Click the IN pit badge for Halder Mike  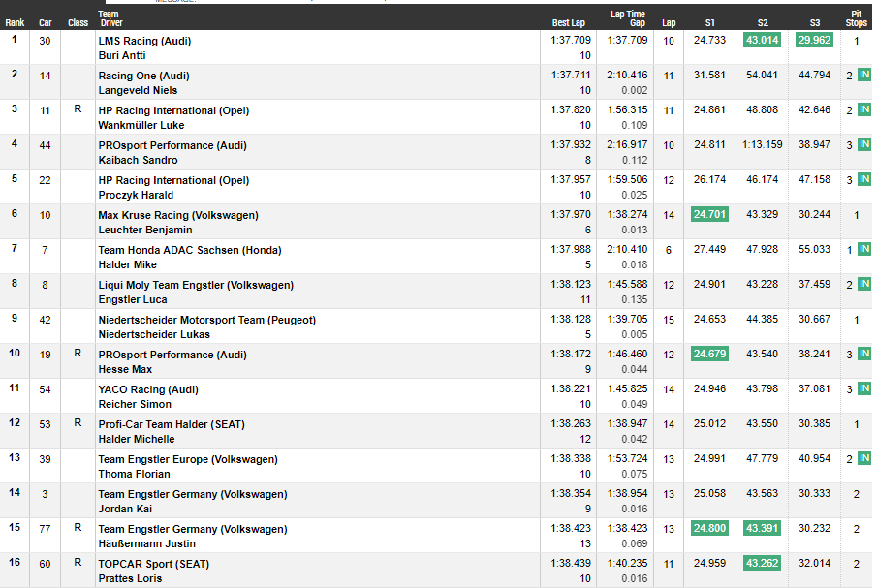point(864,249)
